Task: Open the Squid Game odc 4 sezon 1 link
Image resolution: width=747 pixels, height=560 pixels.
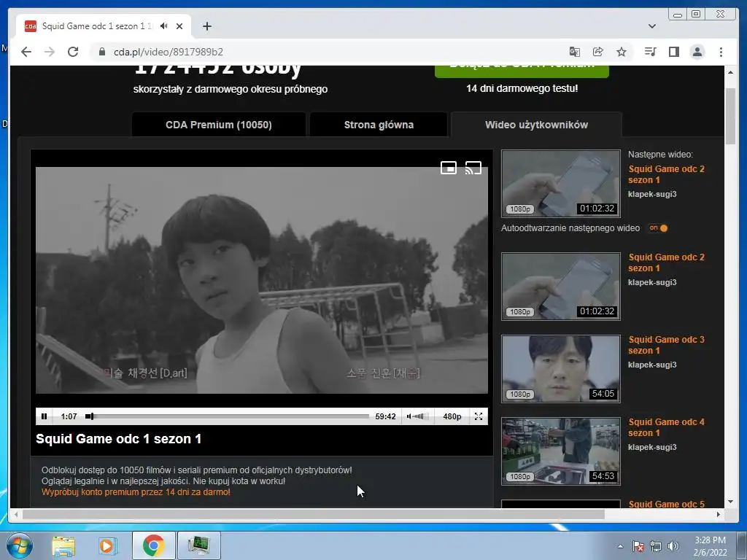Action: (x=666, y=427)
